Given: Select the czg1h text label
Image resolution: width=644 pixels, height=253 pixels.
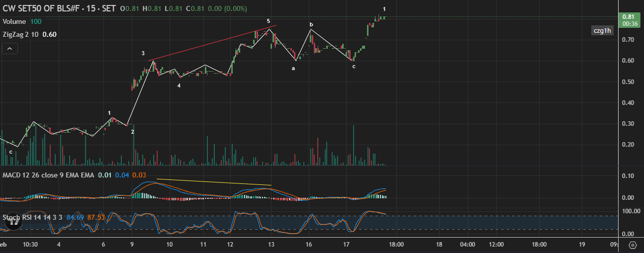Looking at the screenshot, I should tap(602, 31).
